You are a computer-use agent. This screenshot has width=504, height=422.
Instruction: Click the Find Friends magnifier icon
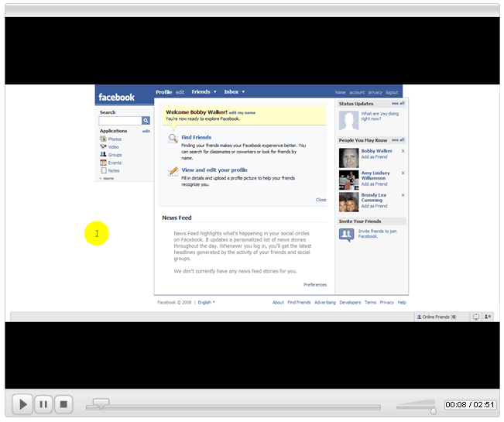[x=173, y=139]
